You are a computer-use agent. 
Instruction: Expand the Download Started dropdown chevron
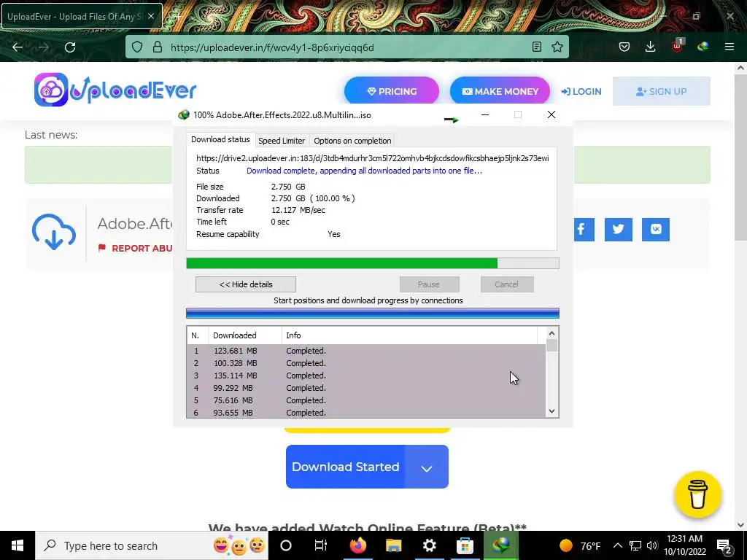tap(426, 467)
